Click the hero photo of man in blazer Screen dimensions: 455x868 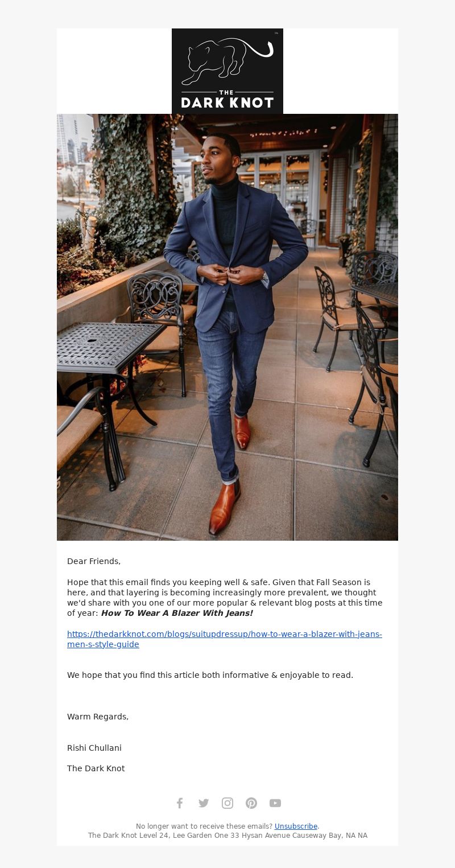point(227,327)
